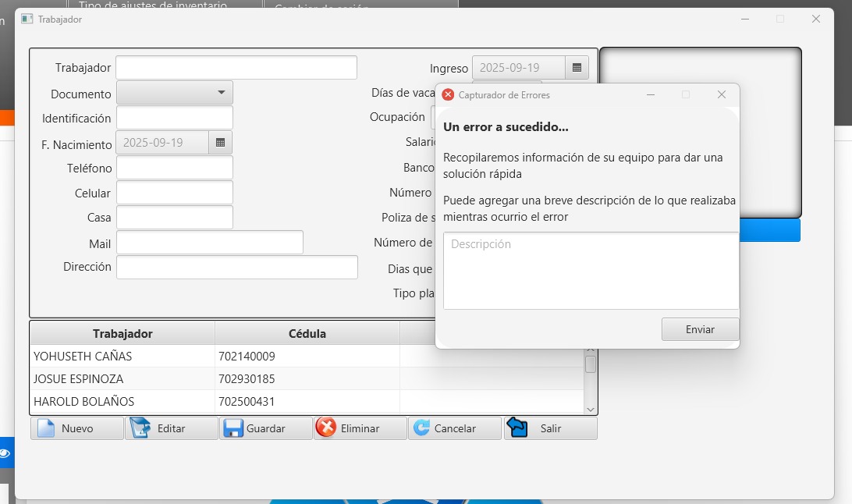Click the Editar pencil icon button
The image size is (852, 504).
172,428
